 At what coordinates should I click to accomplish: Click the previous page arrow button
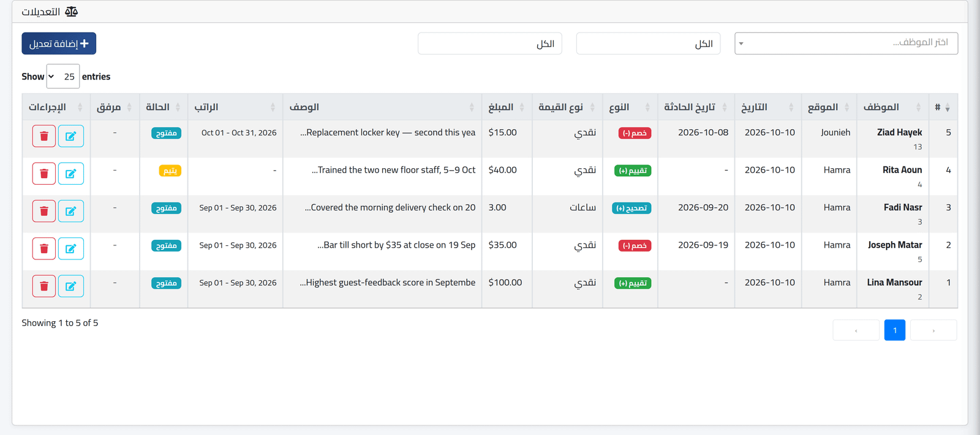click(x=856, y=330)
